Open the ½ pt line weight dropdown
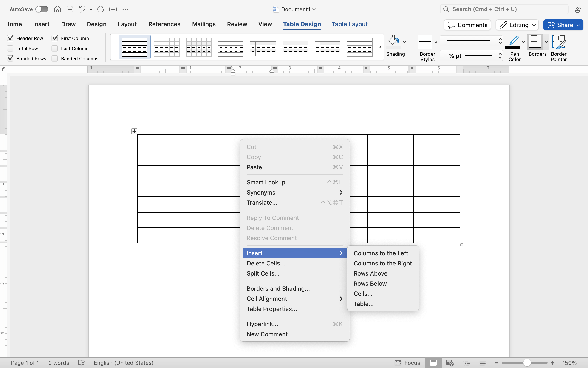The height and width of the screenshot is (368, 588). point(471,56)
